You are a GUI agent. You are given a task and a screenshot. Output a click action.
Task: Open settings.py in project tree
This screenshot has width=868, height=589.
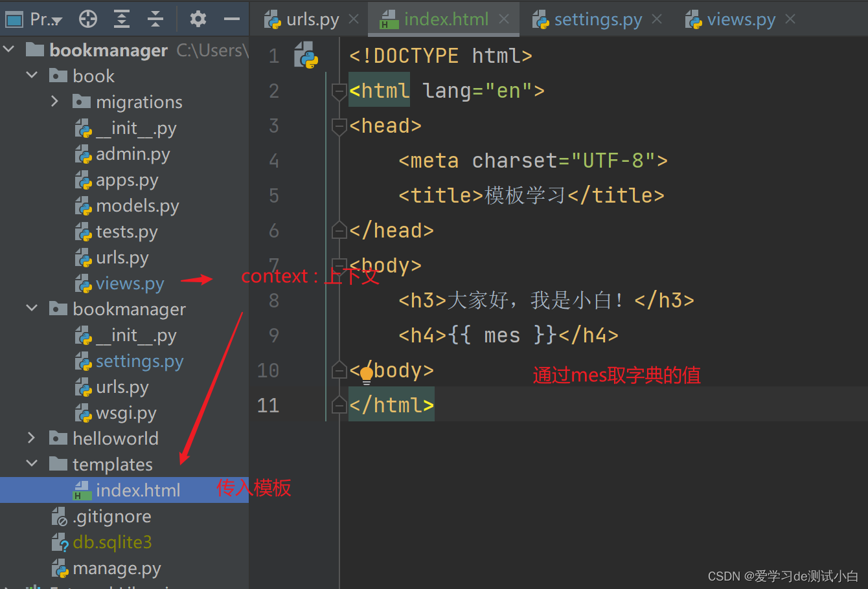point(140,361)
